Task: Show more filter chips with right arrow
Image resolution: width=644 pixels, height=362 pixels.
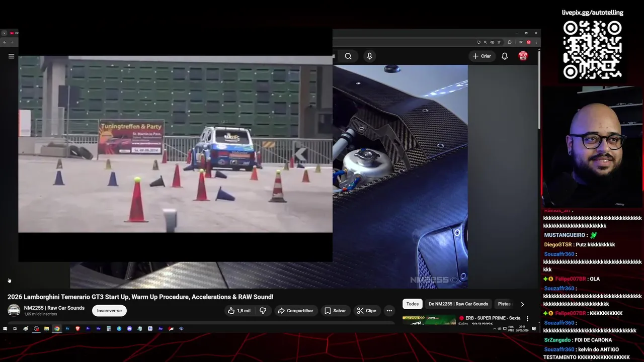Action: point(522,304)
